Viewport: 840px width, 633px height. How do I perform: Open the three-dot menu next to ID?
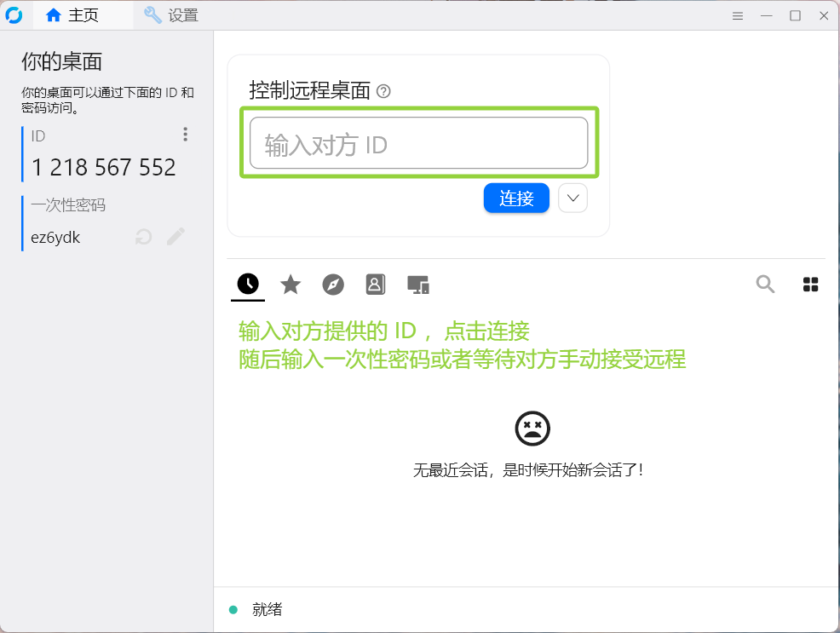185,135
